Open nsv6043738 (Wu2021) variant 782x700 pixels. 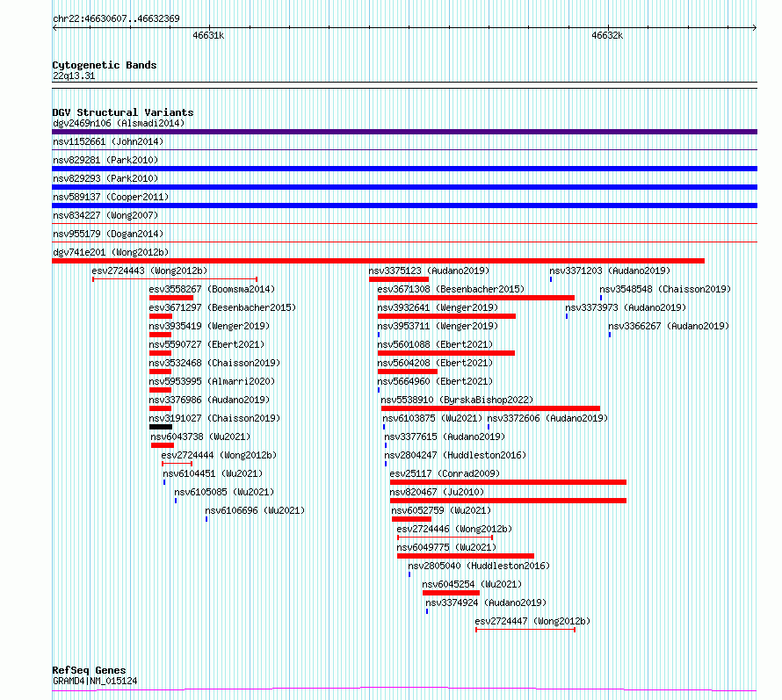200,437
